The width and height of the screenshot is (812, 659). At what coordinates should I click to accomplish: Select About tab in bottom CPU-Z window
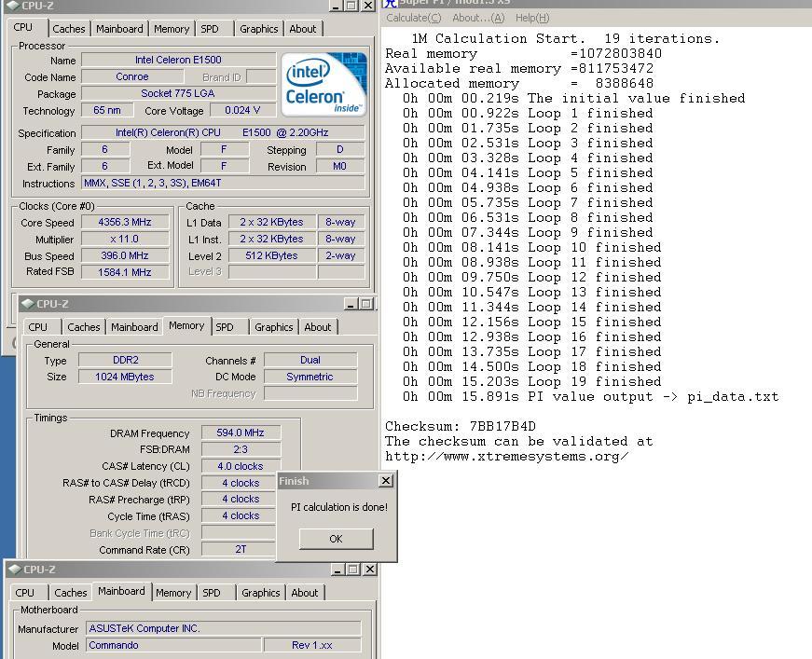305,593
